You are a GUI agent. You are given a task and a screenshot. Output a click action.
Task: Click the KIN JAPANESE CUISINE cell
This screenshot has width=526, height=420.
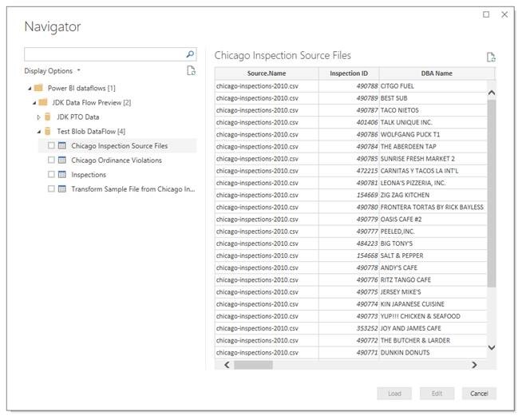point(433,304)
